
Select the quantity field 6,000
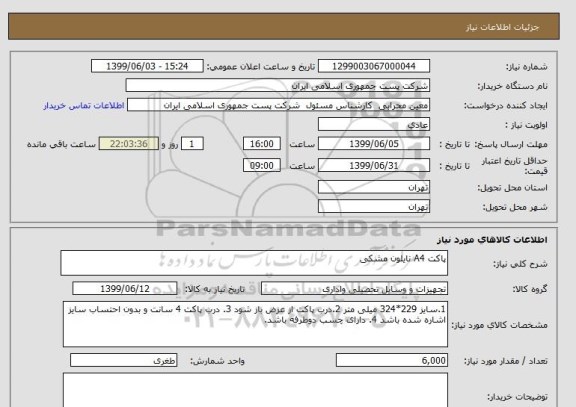(x=392, y=361)
